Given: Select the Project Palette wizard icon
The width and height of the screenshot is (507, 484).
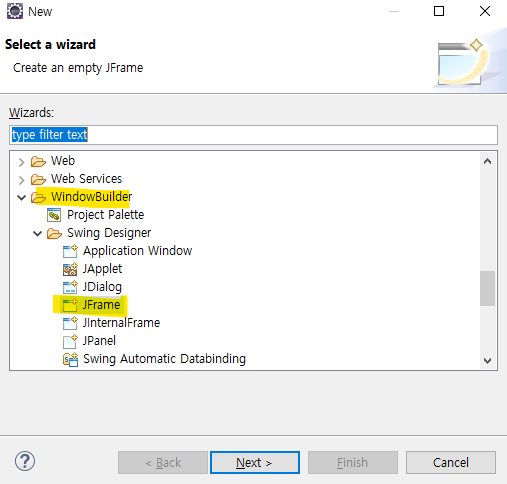Looking at the screenshot, I should pyautogui.click(x=54, y=215).
